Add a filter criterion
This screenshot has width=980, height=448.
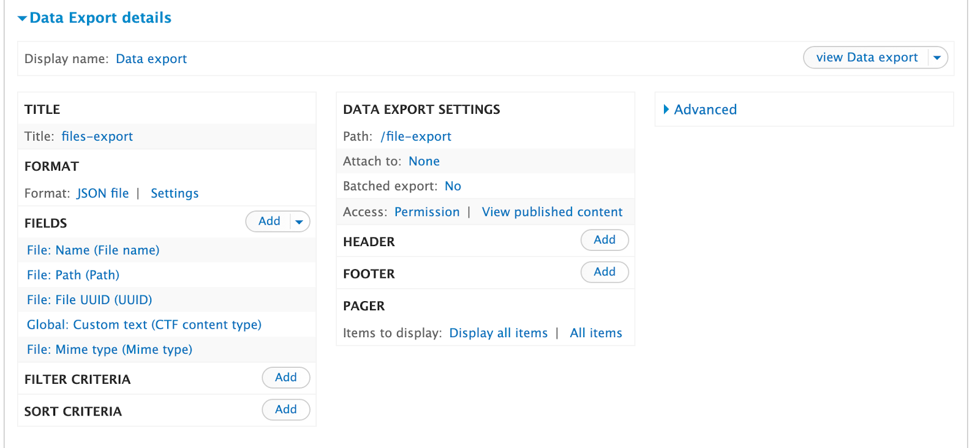point(285,378)
